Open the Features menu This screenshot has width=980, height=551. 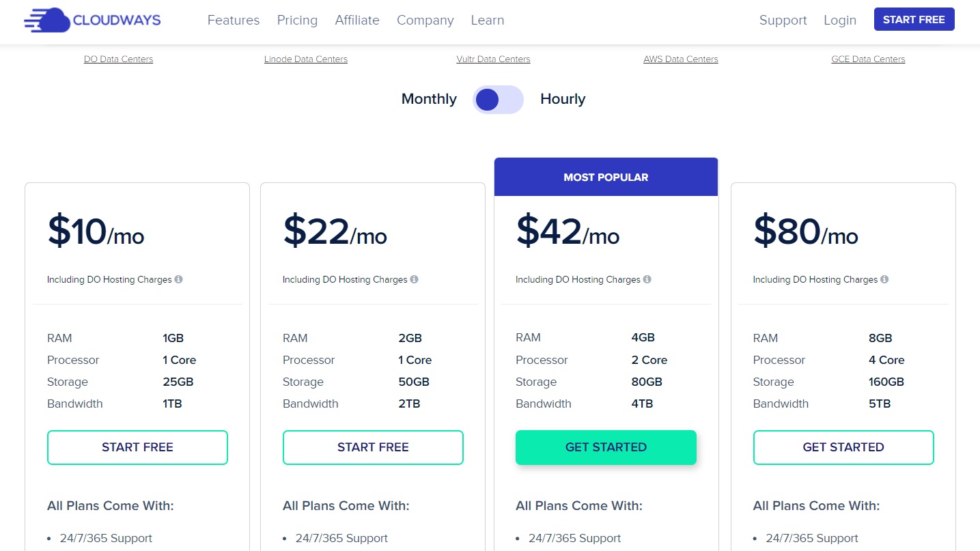click(x=234, y=20)
